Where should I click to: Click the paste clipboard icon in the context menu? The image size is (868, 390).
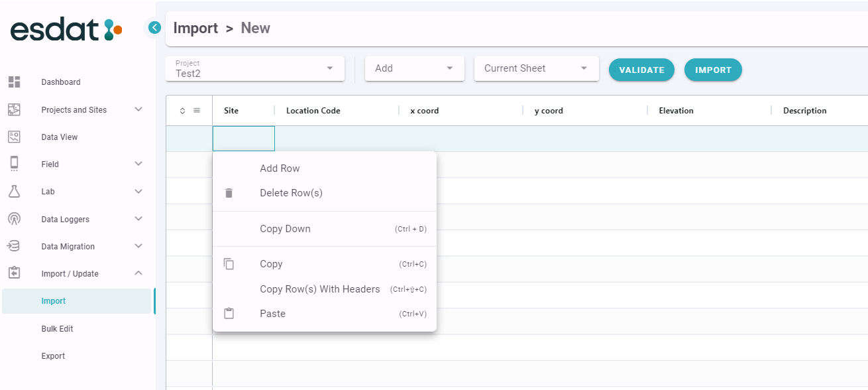pos(229,314)
